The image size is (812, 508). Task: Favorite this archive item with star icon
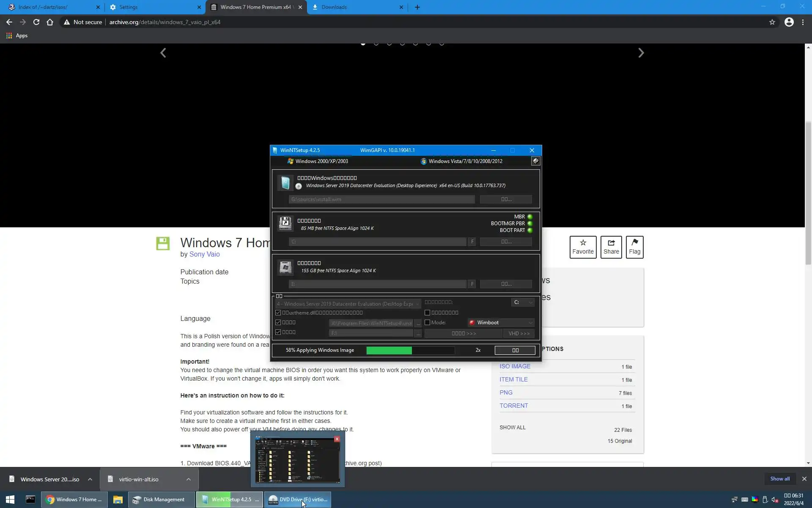click(583, 247)
